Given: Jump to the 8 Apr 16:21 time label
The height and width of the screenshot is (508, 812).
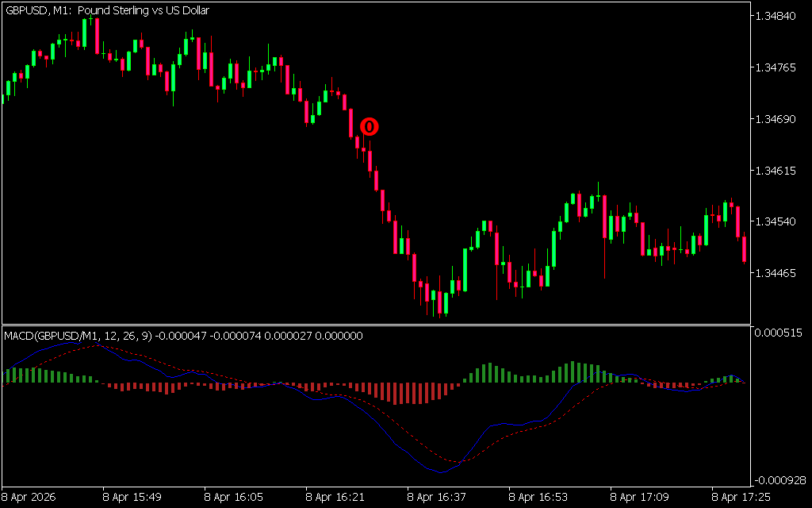Looking at the screenshot, I should pos(335,498).
